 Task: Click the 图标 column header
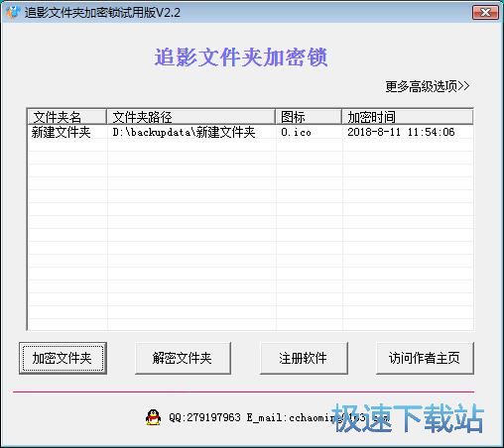pos(309,117)
